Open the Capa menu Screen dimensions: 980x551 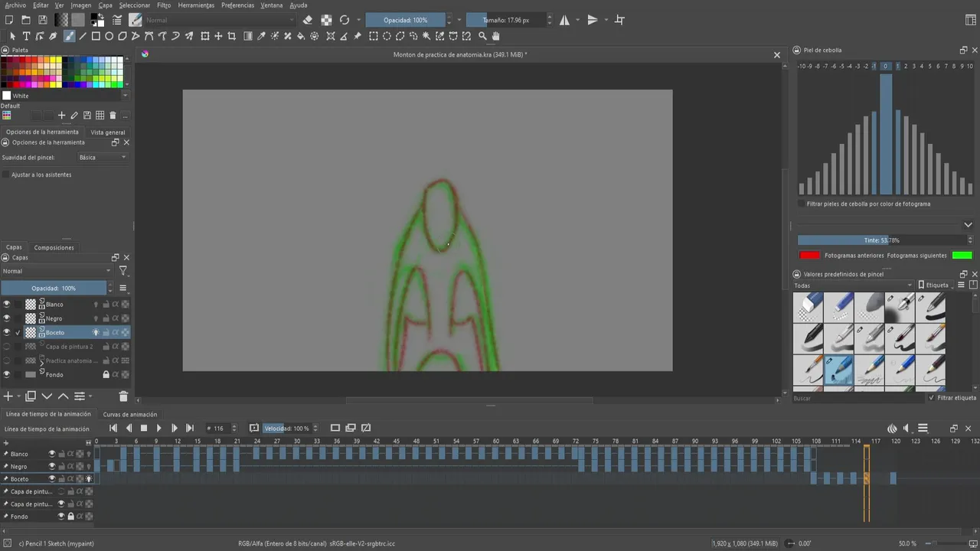click(105, 5)
